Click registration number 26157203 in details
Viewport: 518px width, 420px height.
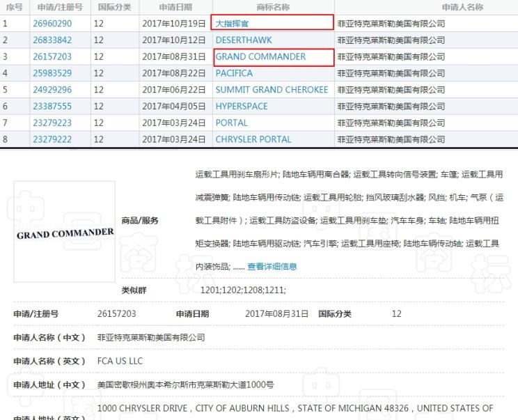116,313
